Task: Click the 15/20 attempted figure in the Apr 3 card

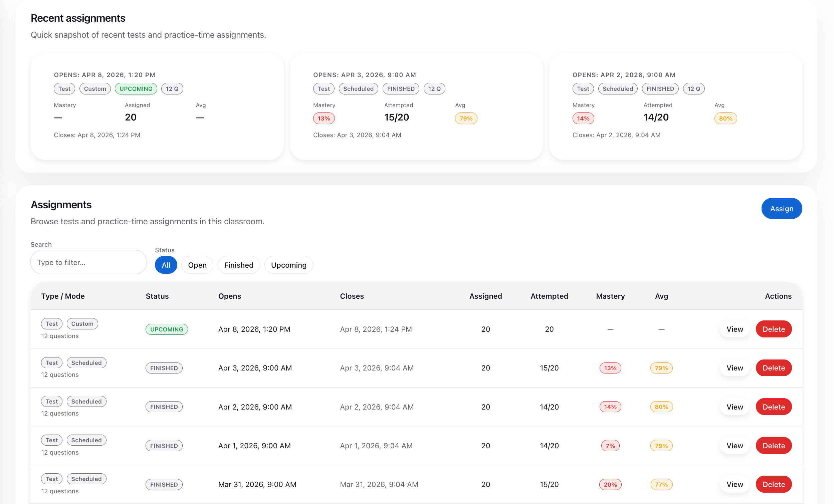Action: pyautogui.click(x=396, y=117)
